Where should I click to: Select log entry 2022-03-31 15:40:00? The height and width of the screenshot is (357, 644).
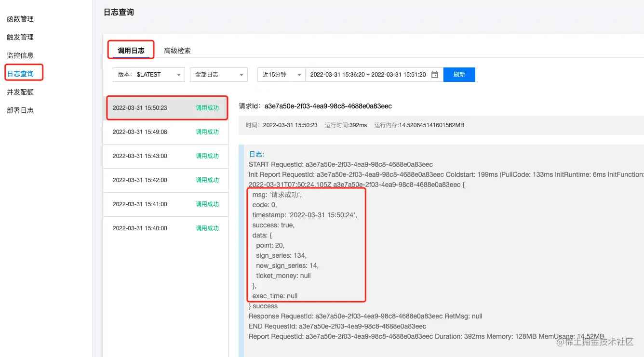[166, 228]
